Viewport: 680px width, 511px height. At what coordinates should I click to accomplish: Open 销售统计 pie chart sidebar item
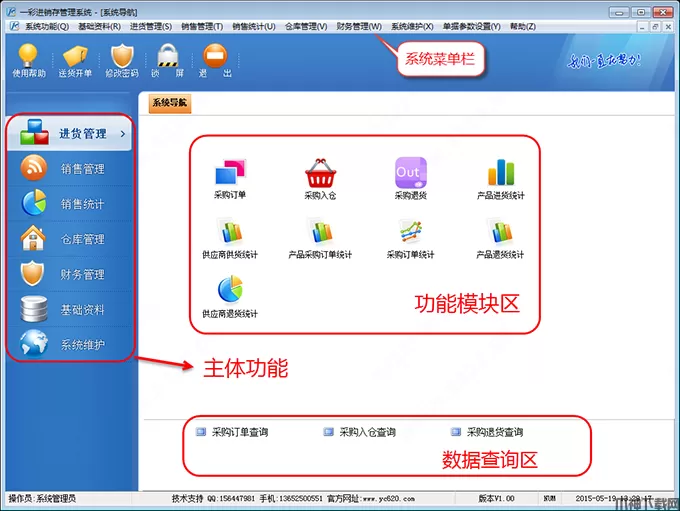[x=69, y=203]
